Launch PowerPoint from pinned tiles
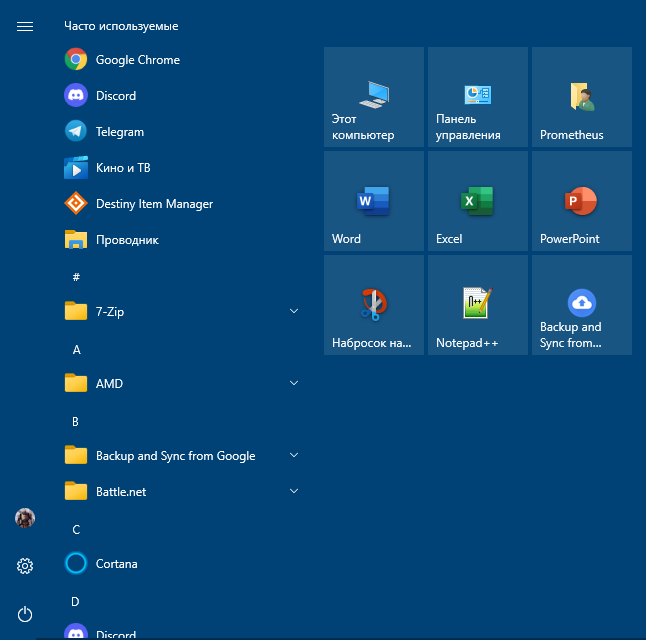Screen dimensions: 646x640 click(x=582, y=201)
